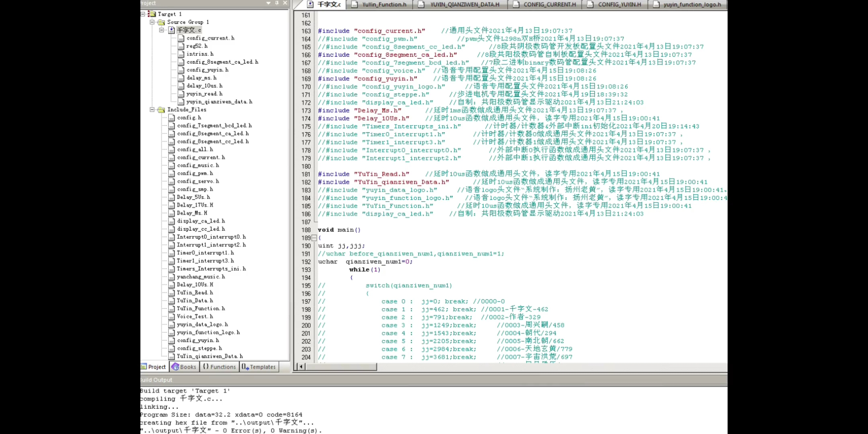Open the Templates panel tab

tap(259, 367)
